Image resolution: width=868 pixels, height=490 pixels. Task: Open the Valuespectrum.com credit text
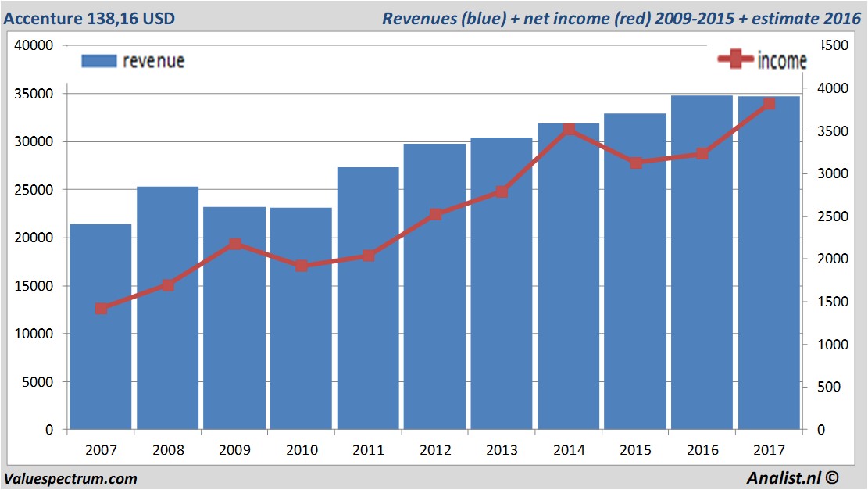pyautogui.click(x=70, y=478)
